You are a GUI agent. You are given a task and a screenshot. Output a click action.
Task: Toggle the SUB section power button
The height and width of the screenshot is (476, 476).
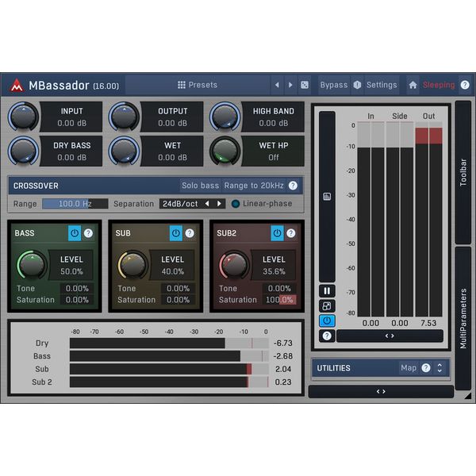point(176,233)
